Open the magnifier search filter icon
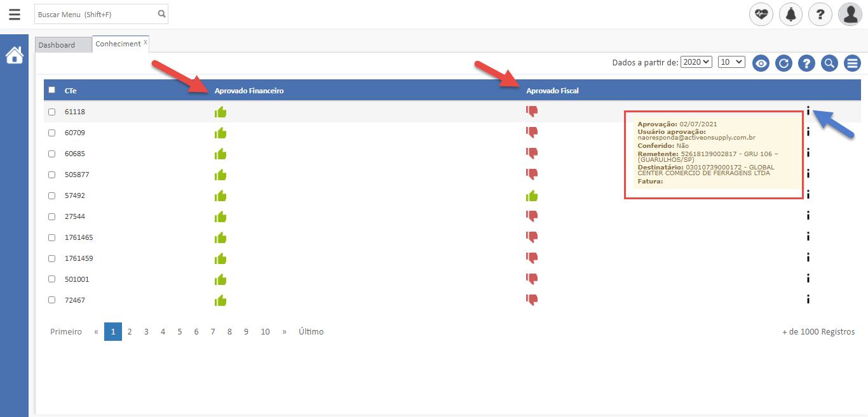868x417 pixels. tap(829, 63)
